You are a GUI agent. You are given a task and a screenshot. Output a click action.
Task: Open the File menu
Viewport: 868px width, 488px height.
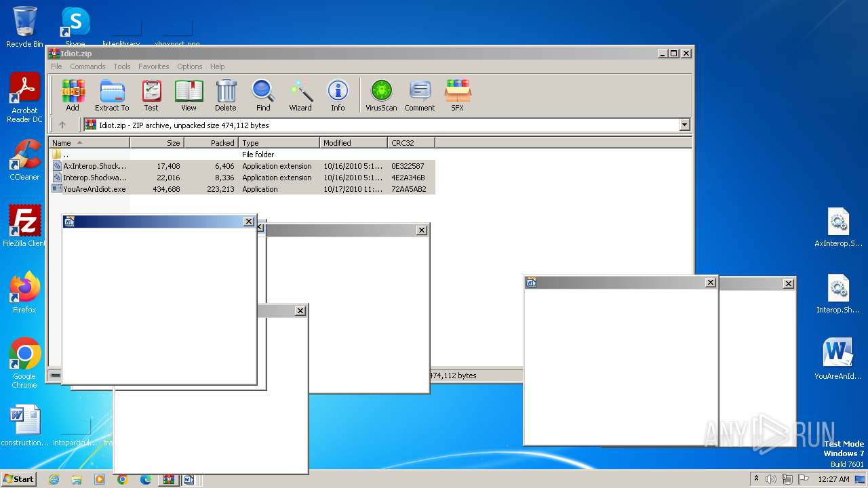(56, 66)
